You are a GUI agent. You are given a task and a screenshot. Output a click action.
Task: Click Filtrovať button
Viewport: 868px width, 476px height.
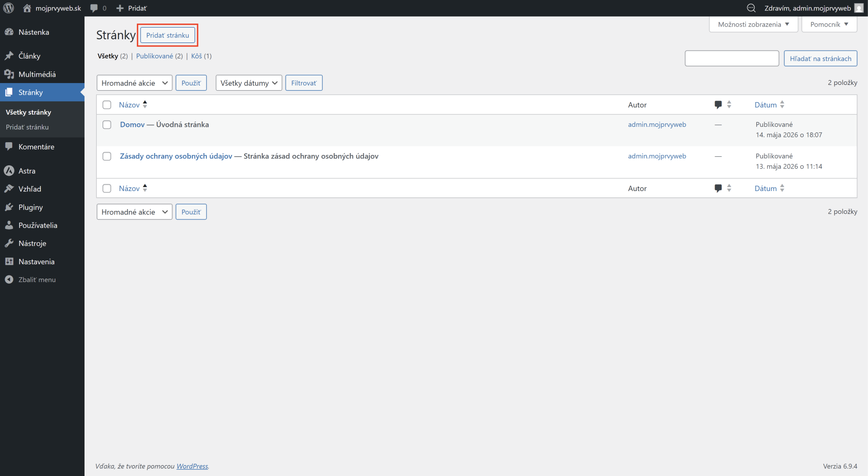tap(304, 83)
